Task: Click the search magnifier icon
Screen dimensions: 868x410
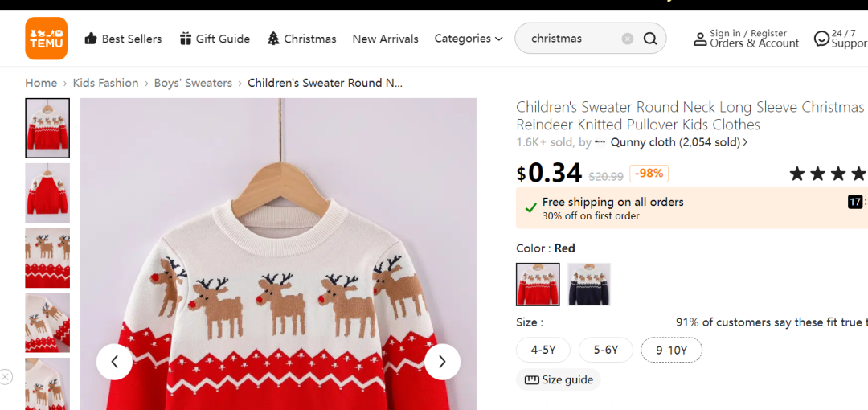Action: pyautogui.click(x=650, y=39)
